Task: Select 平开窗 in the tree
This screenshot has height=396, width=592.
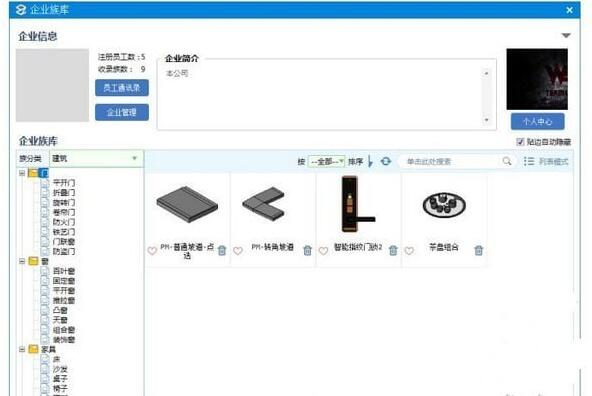Action: pyautogui.click(x=64, y=291)
